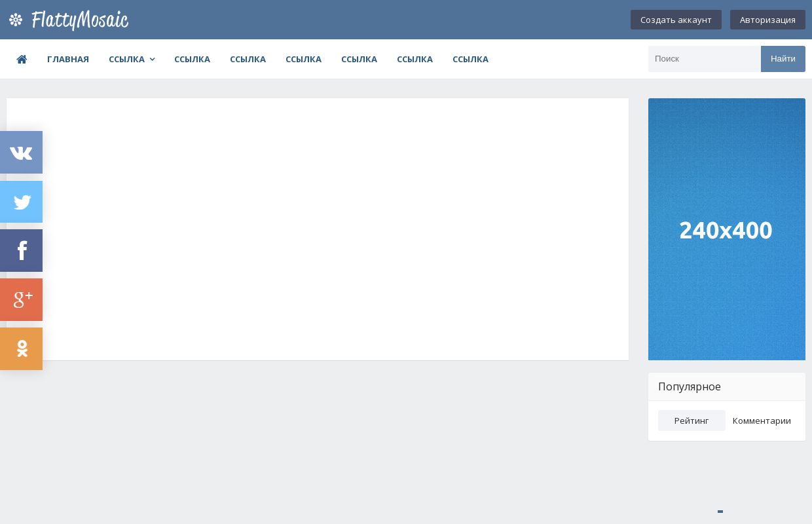Click the Facebook share icon
The width and height of the screenshot is (812, 524).
[21, 250]
